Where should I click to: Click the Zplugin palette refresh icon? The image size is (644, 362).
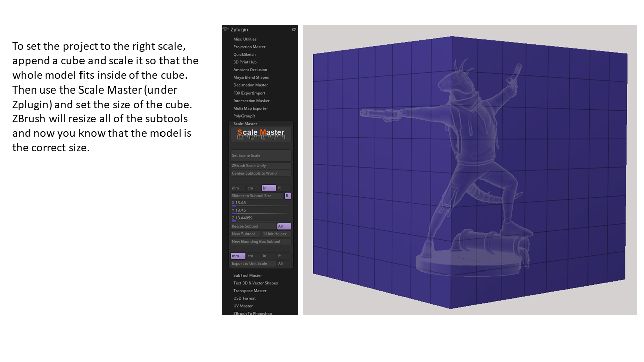click(294, 30)
